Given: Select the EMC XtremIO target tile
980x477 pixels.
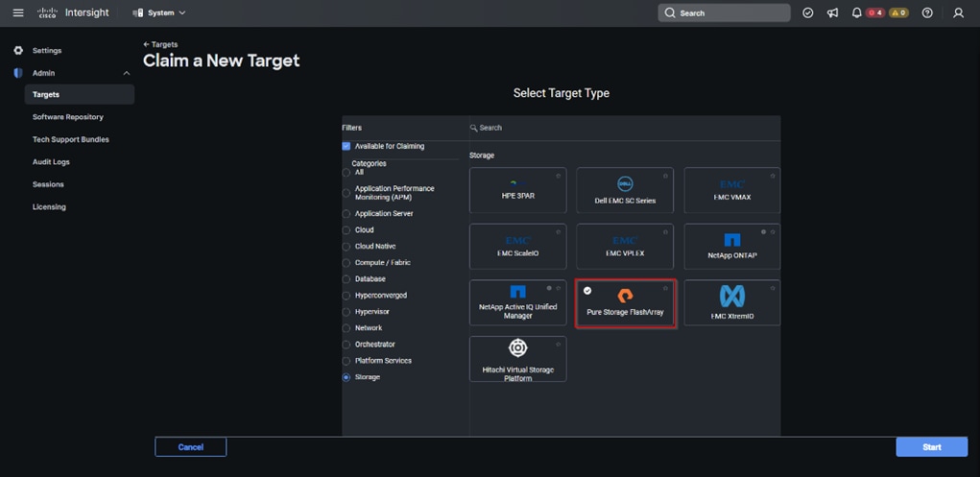Looking at the screenshot, I should coord(731,302).
